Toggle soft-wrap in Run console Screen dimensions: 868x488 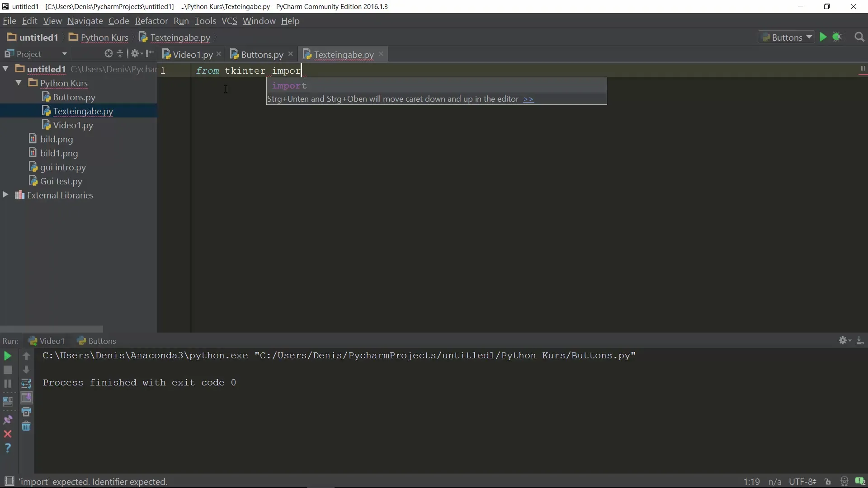26,384
